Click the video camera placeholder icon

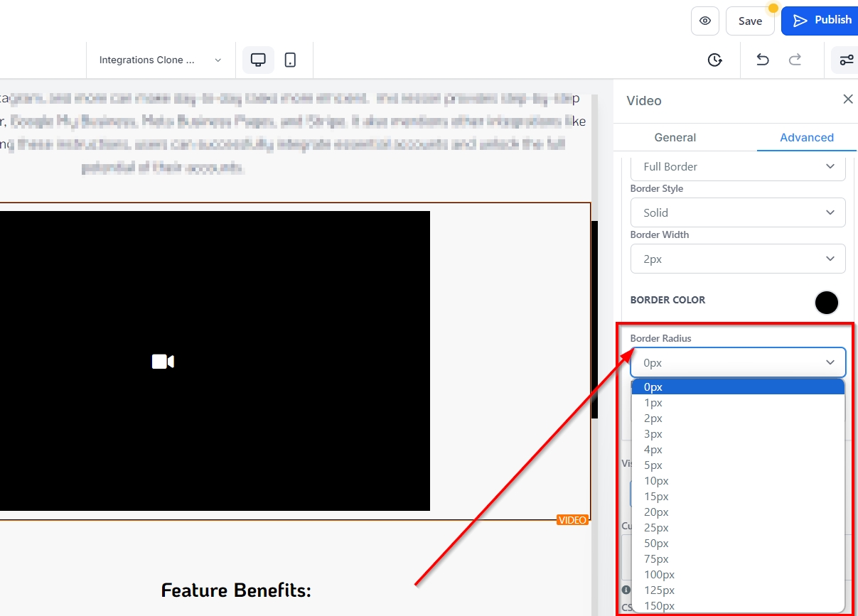163,362
